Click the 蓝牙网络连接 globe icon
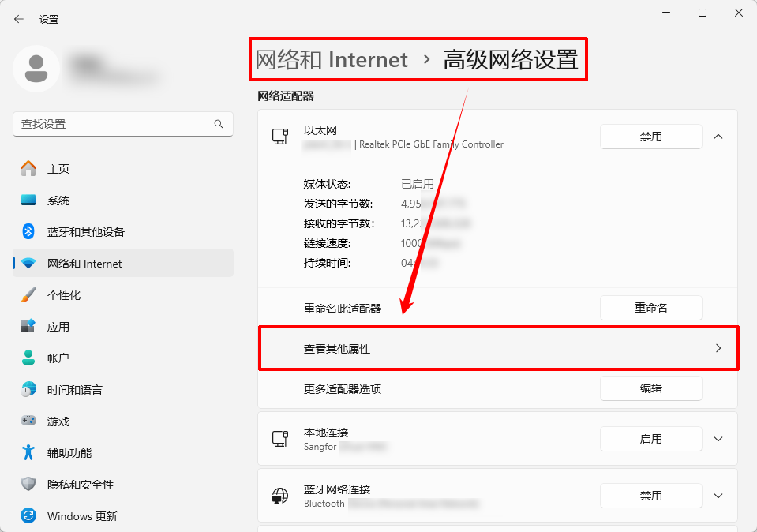The height and width of the screenshot is (532, 757). click(x=280, y=496)
